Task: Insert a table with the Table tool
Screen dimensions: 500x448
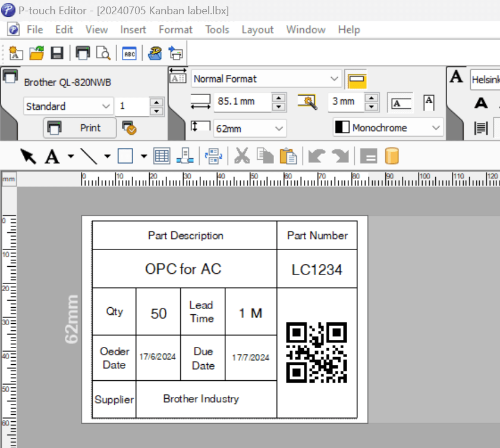Action: click(x=162, y=156)
